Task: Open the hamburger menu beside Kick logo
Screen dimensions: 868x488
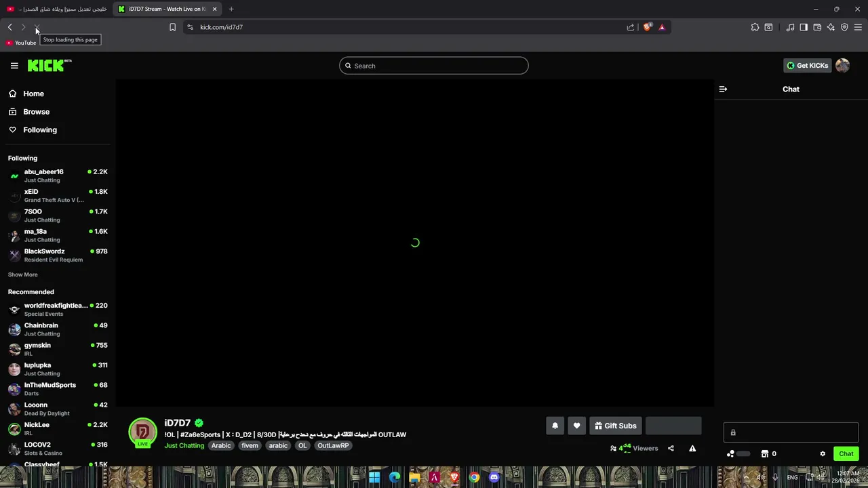Action: 14,66
